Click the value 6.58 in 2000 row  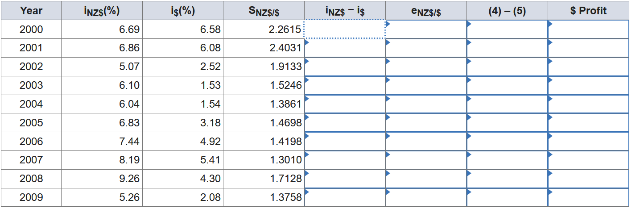(x=211, y=30)
